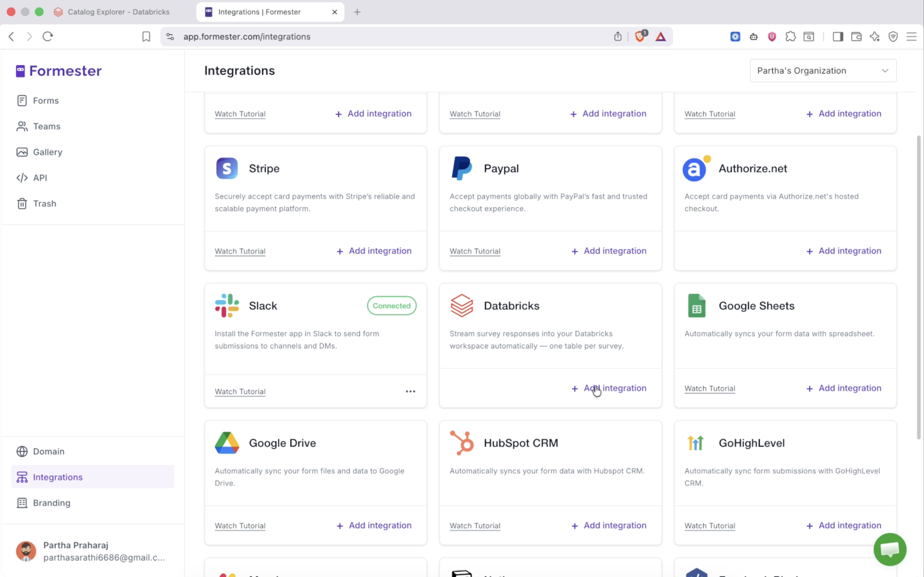This screenshot has width=924, height=577.
Task: Add the Stripe integration
Action: pos(374,251)
